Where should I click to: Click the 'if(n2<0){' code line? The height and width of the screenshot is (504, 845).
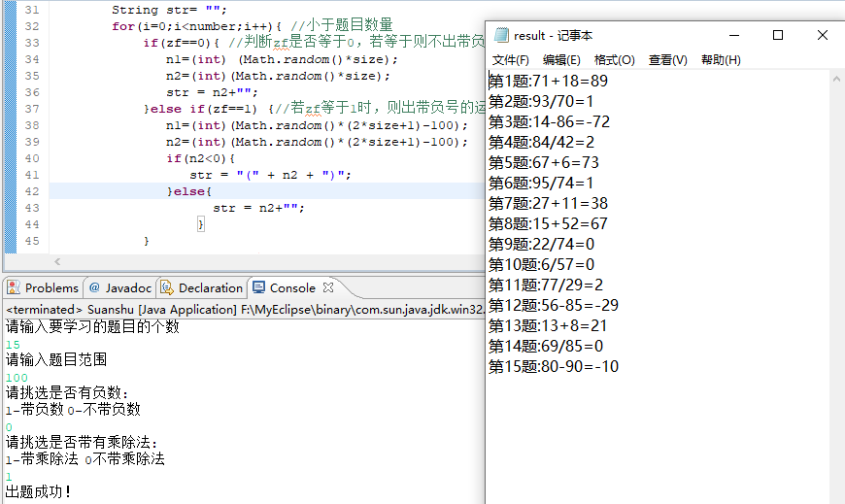coord(200,158)
